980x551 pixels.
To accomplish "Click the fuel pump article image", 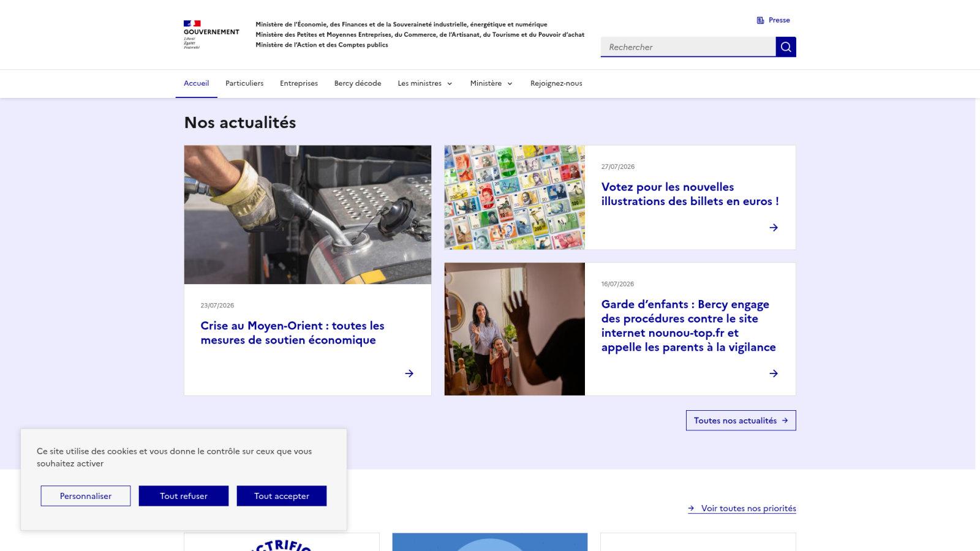I will click(307, 215).
